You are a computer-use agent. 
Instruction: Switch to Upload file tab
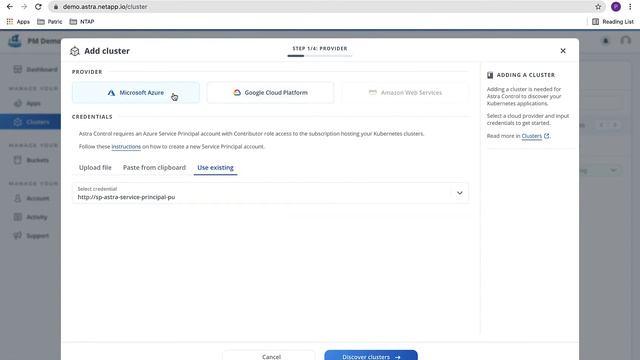95,167
